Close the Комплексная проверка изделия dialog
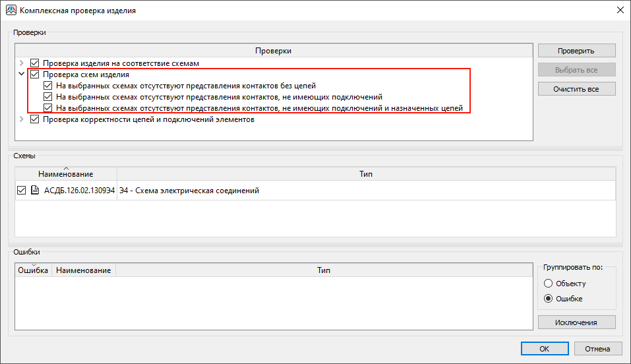The width and height of the screenshot is (631, 364). (619, 10)
